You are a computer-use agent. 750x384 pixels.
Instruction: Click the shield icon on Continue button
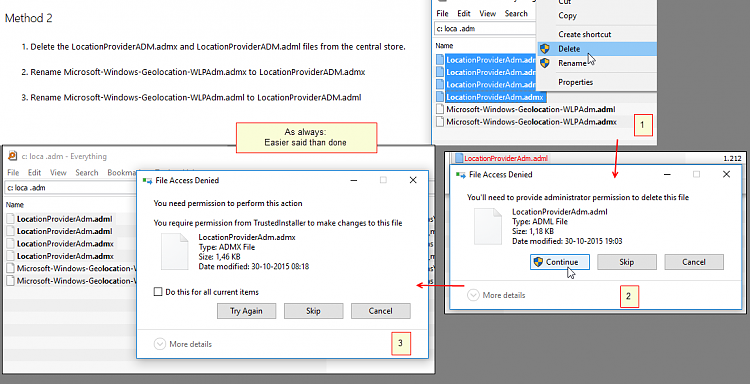click(539, 262)
